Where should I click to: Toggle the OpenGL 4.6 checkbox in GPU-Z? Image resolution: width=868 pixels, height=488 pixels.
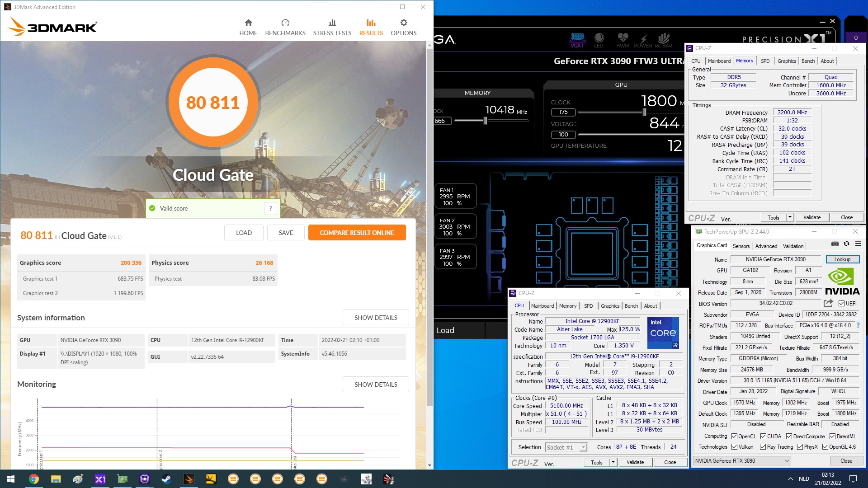(x=825, y=447)
